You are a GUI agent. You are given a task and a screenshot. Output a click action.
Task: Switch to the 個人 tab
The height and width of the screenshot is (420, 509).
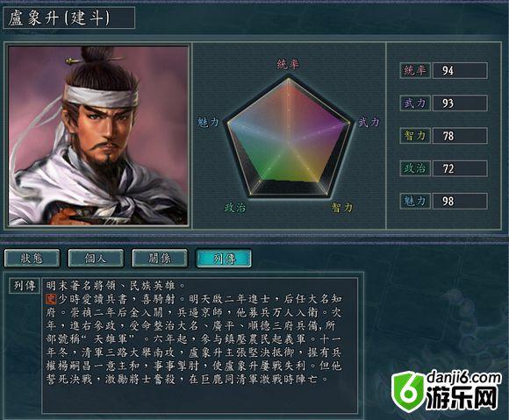point(96,258)
